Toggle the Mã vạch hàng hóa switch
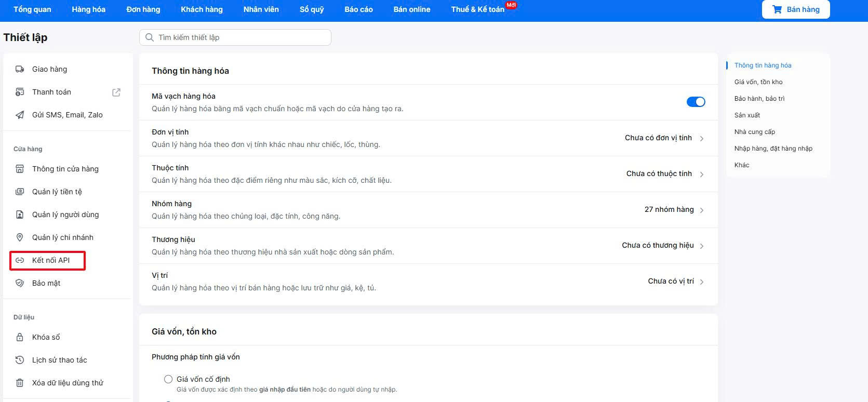868x402 pixels. tap(696, 102)
